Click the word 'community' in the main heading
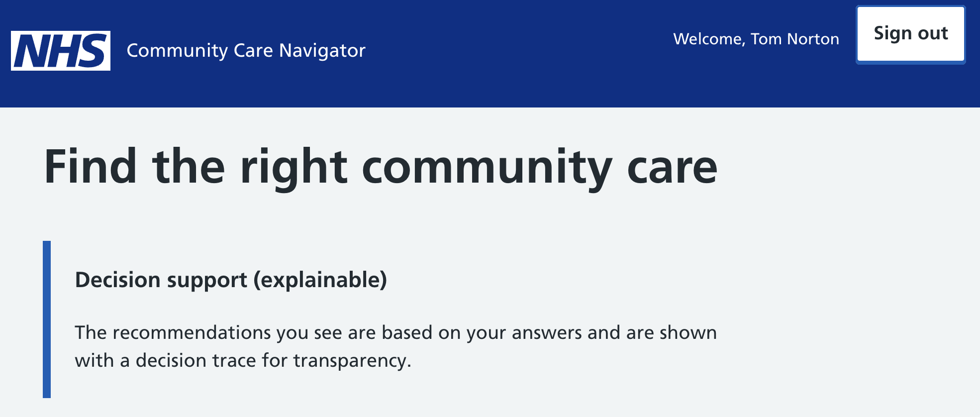The width and height of the screenshot is (980, 417). tap(487, 167)
